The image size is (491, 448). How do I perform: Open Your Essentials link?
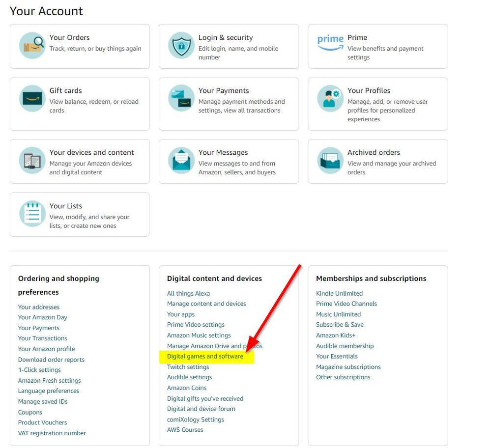(337, 356)
